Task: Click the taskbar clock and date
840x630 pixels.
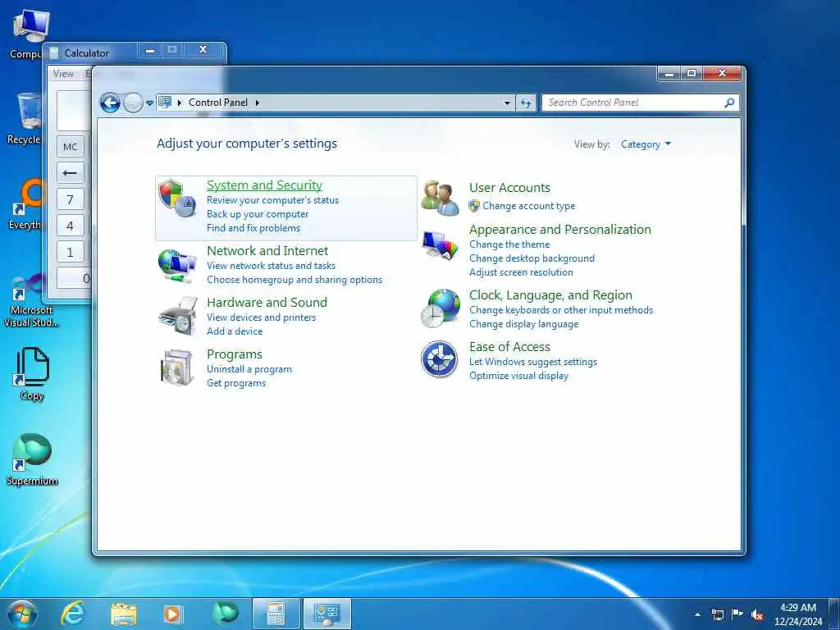Action: 797,614
